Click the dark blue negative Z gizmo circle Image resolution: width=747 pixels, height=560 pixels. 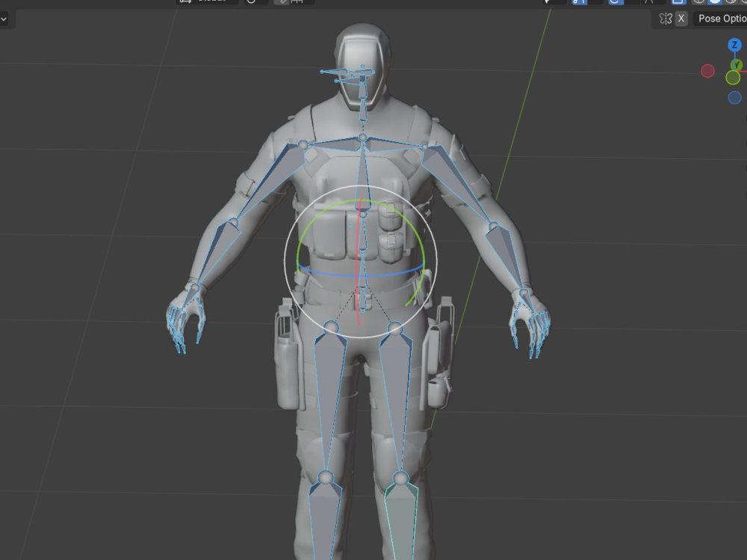coord(734,98)
